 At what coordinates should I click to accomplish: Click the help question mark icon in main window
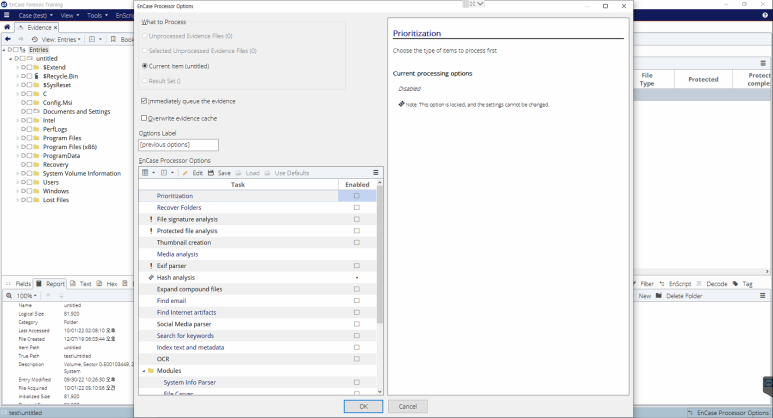click(765, 15)
